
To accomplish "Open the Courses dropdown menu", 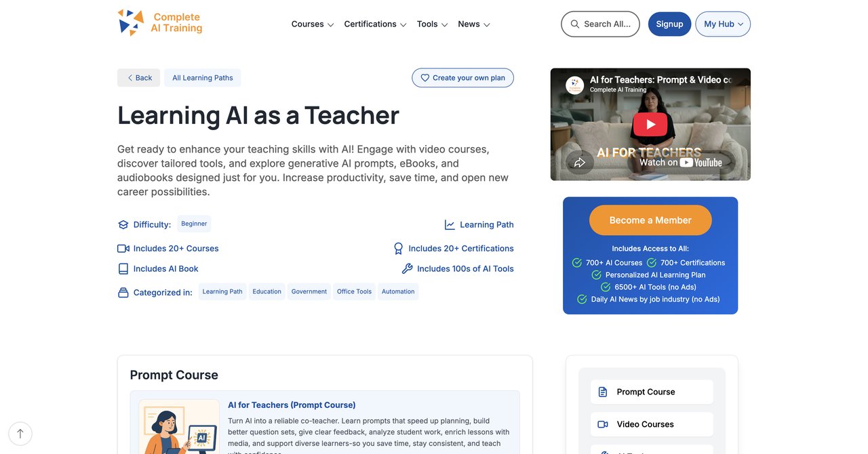I will tap(313, 24).
